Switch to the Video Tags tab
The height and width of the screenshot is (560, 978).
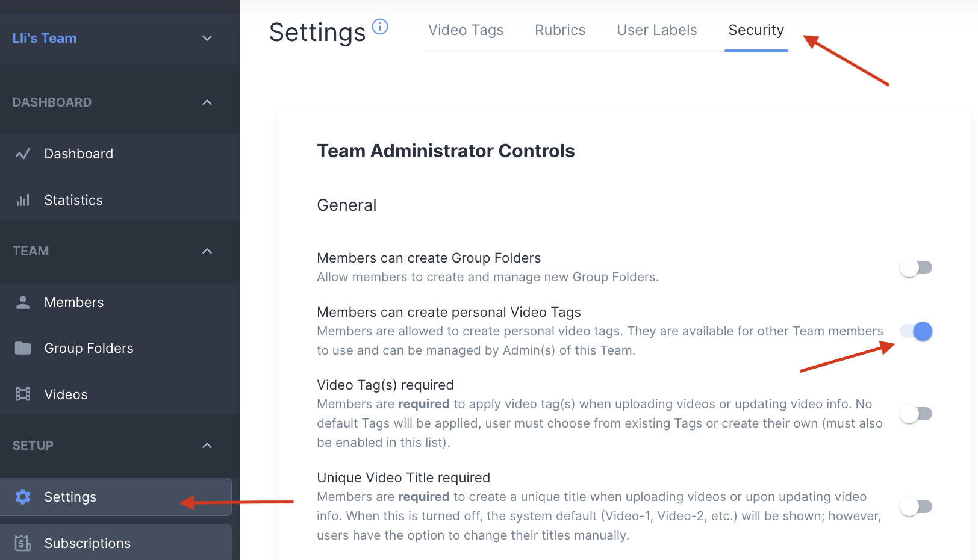click(466, 30)
